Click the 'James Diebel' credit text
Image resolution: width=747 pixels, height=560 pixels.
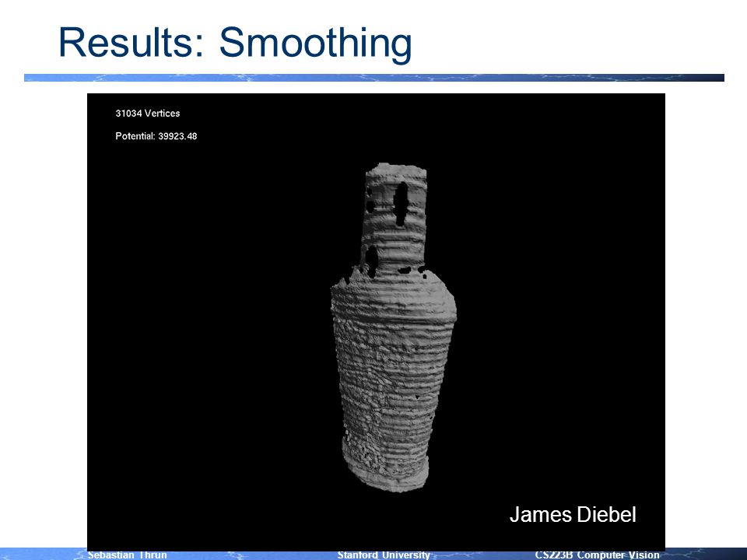573,515
